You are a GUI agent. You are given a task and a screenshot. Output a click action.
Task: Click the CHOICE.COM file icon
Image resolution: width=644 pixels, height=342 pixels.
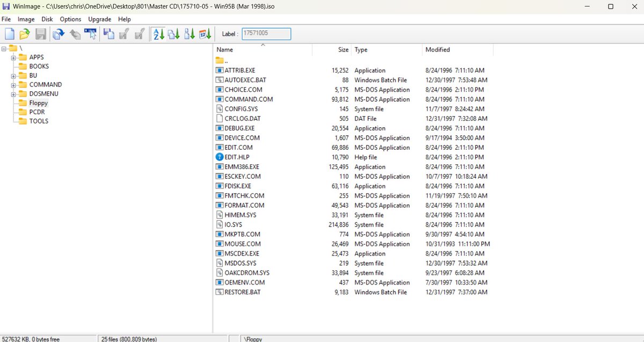coord(219,90)
